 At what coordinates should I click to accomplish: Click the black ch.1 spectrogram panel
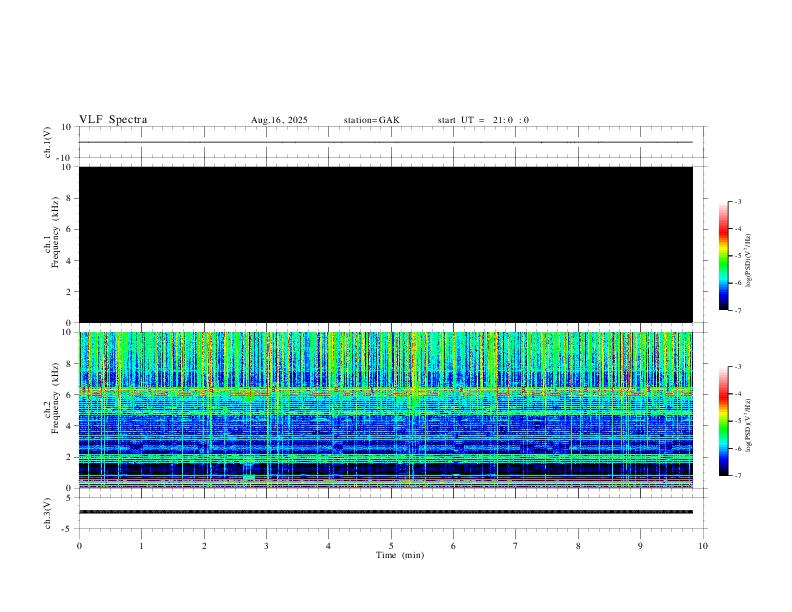point(386,244)
